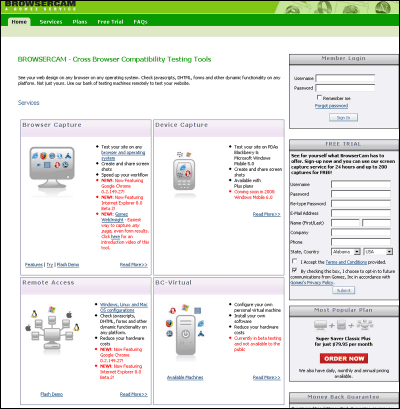Click the Most Popular Plan panel header

[x=344, y=310]
